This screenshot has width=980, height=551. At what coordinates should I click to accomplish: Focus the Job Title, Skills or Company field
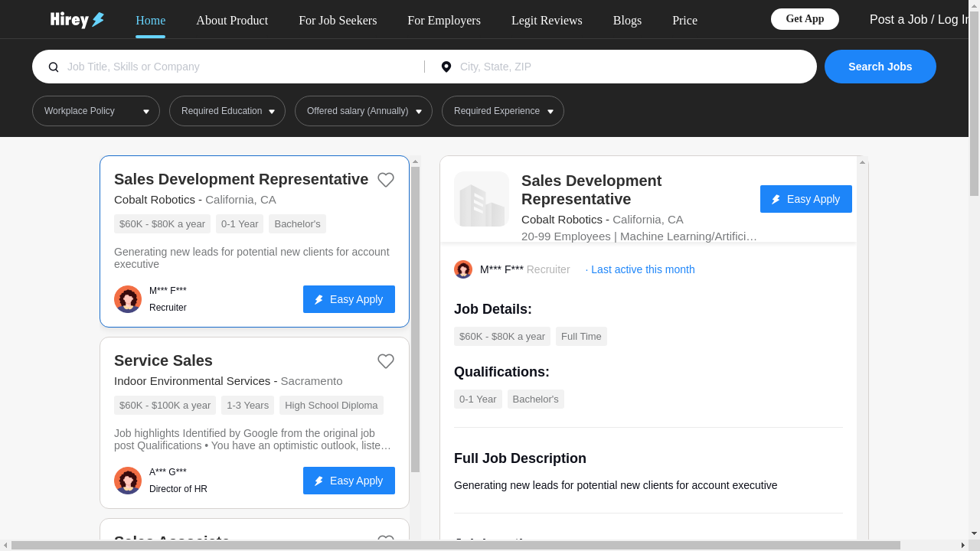click(241, 67)
